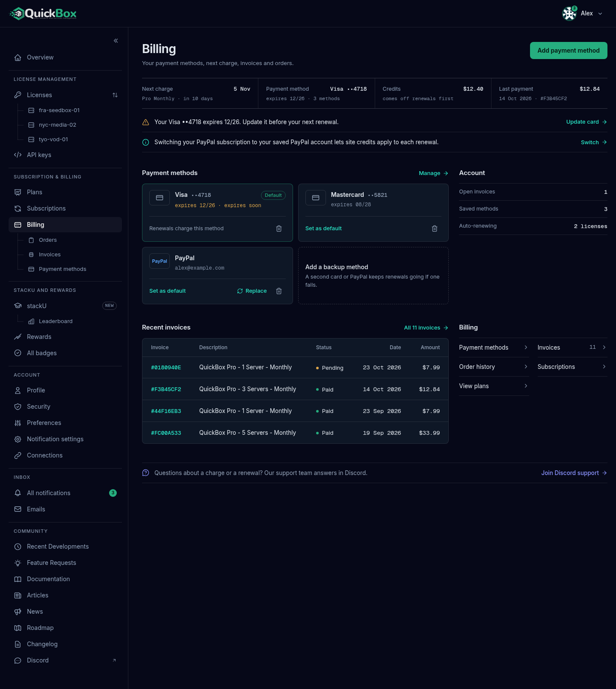This screenshot has width=616, height=689.
Task: Click the Update card link
Action: [586, 122]
